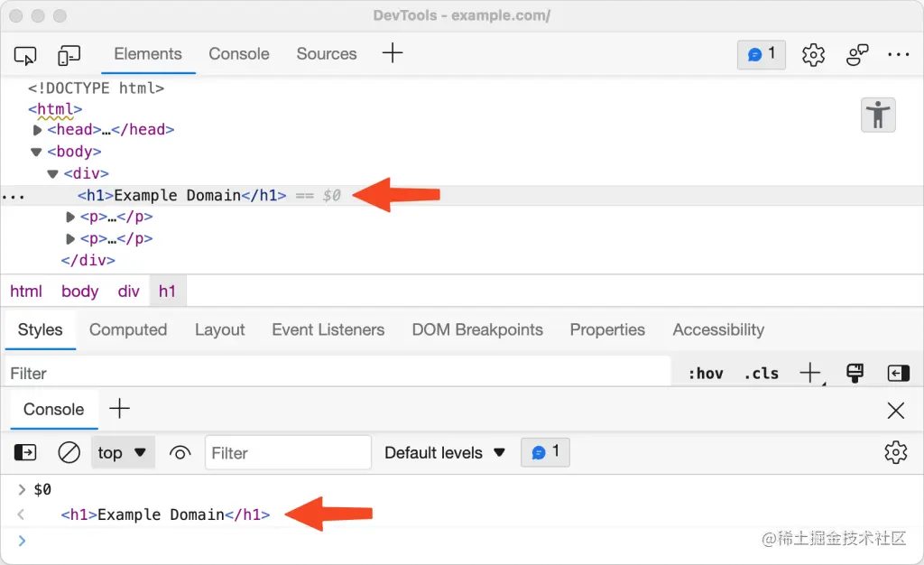Toggle the accessibility tree view button
924x565 pixels.
pos(878,115)
